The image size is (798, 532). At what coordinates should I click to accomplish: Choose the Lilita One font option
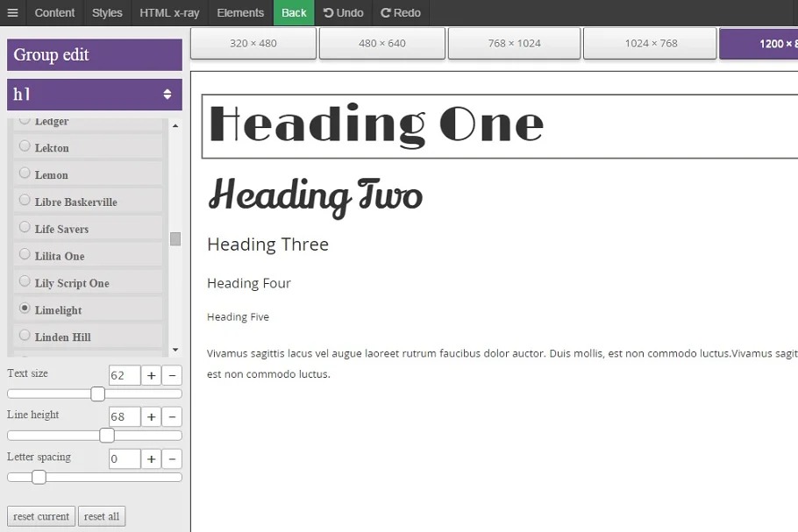[x=25, y=255]
